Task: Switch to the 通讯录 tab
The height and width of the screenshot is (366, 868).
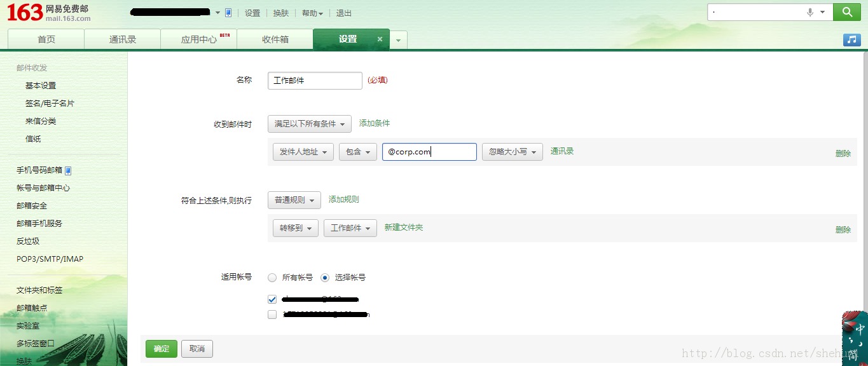Action: (x=123, y=39)
